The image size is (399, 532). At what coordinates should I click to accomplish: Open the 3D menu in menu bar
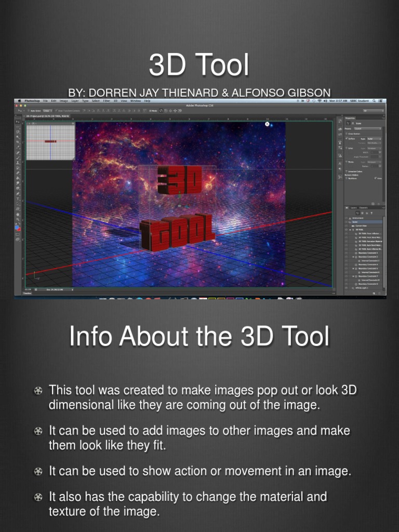pos(116,101)
